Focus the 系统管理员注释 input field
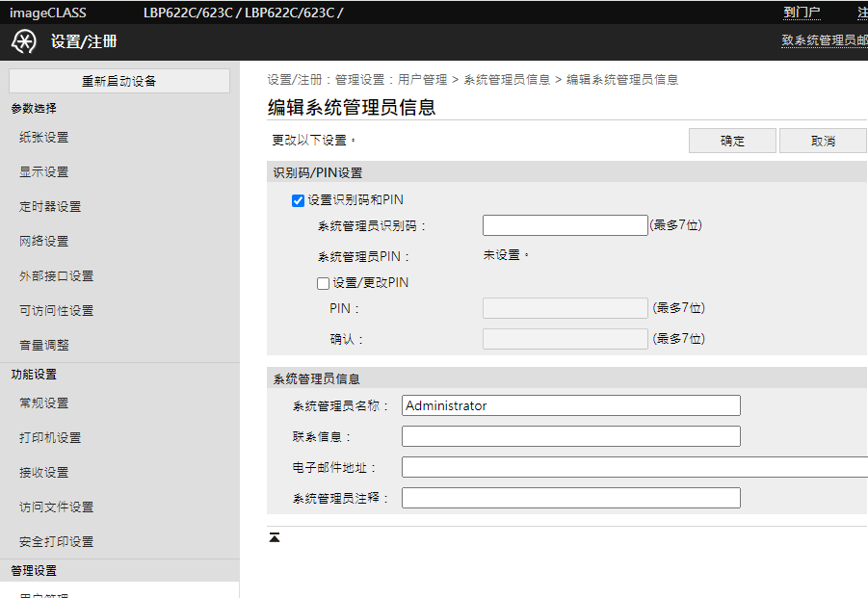 [x=571, y=498]
